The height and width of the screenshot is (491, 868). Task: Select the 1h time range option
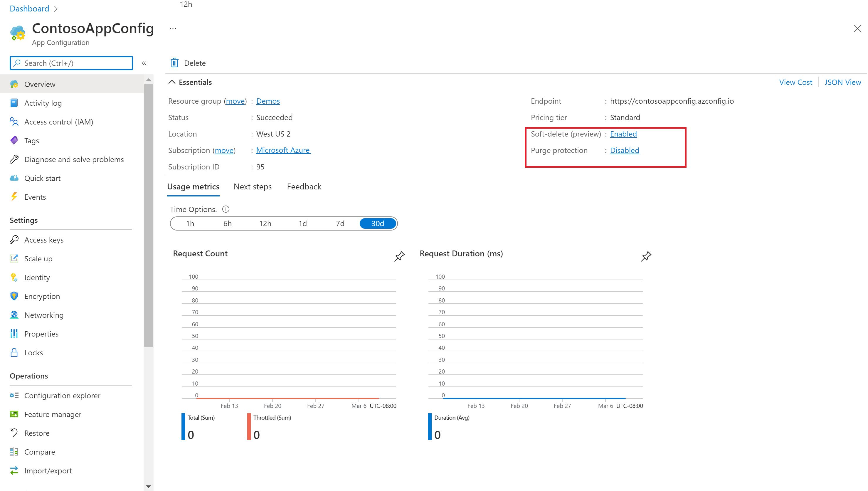click(x=190, y=223)
